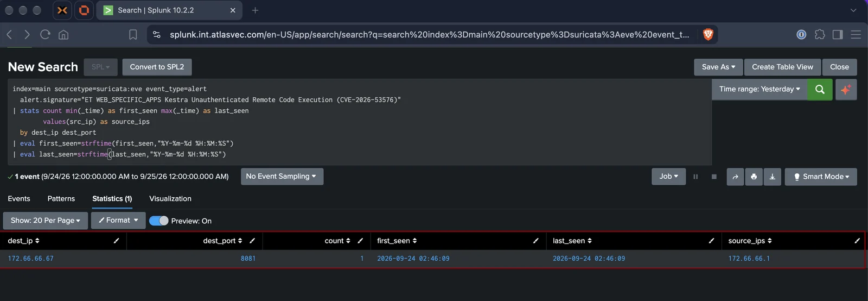The width and height of the screenshot is (868, 301).
Task: Edit the count column pencil icon
Action: coord(360,241)
